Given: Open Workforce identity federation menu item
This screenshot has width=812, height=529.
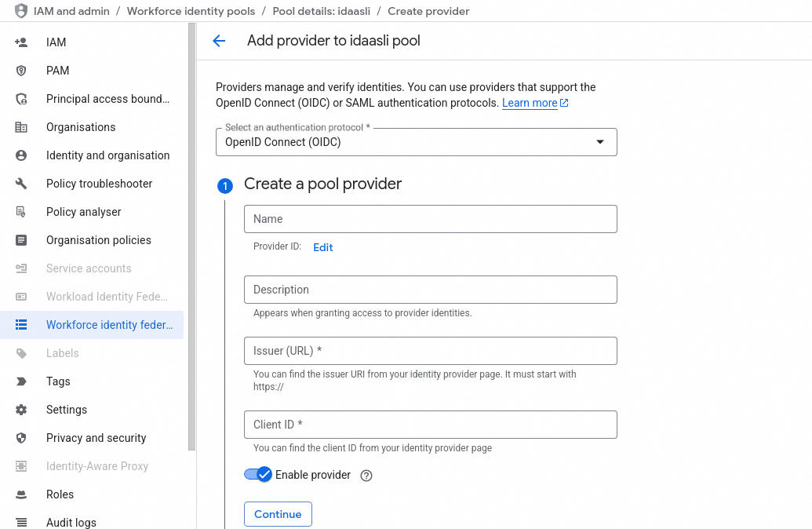Looking at the screenshot, I should coord(109,325).
